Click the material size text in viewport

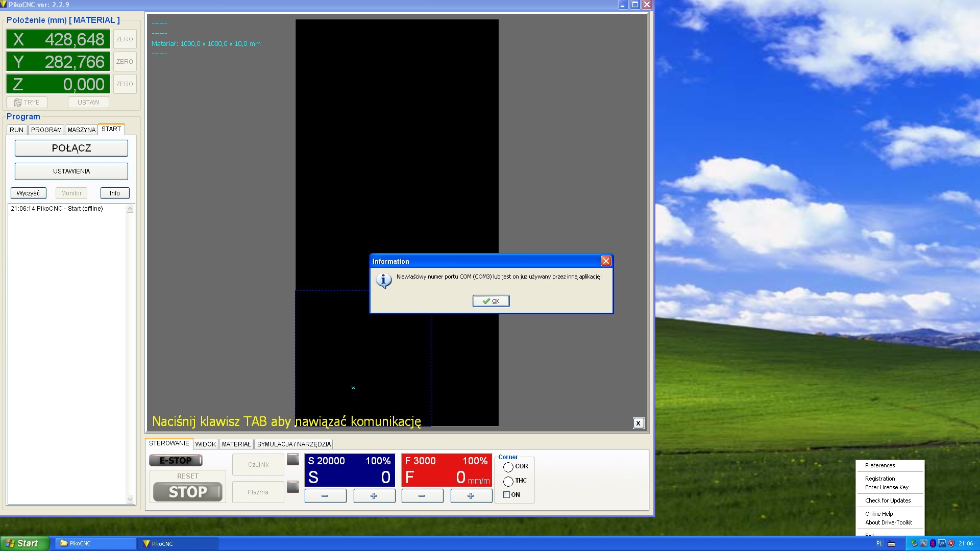click(206, 44)
